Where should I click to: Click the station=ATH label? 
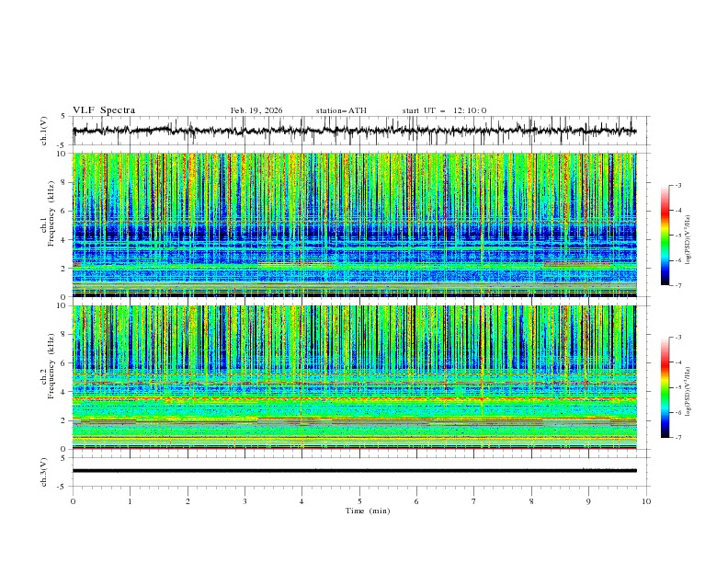341,110
